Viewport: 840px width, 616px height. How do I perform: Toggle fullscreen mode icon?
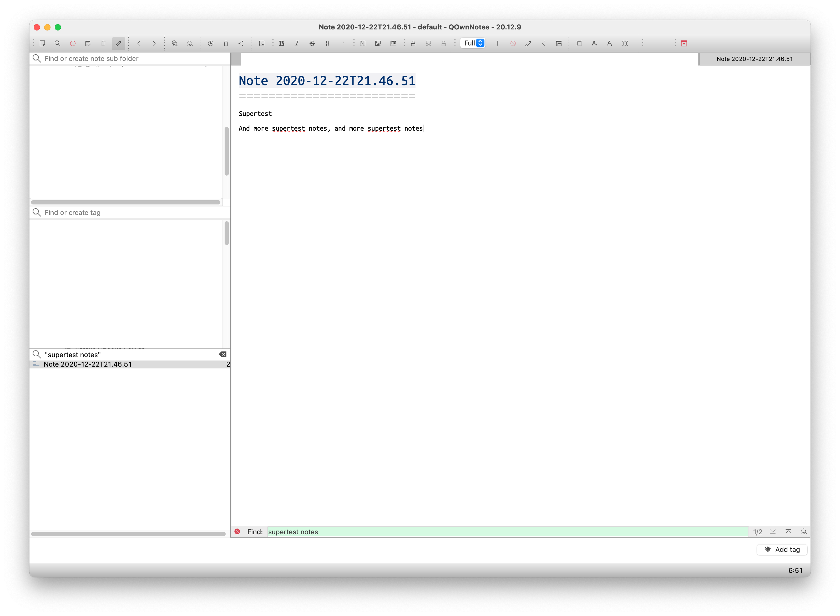click(625, 43)
